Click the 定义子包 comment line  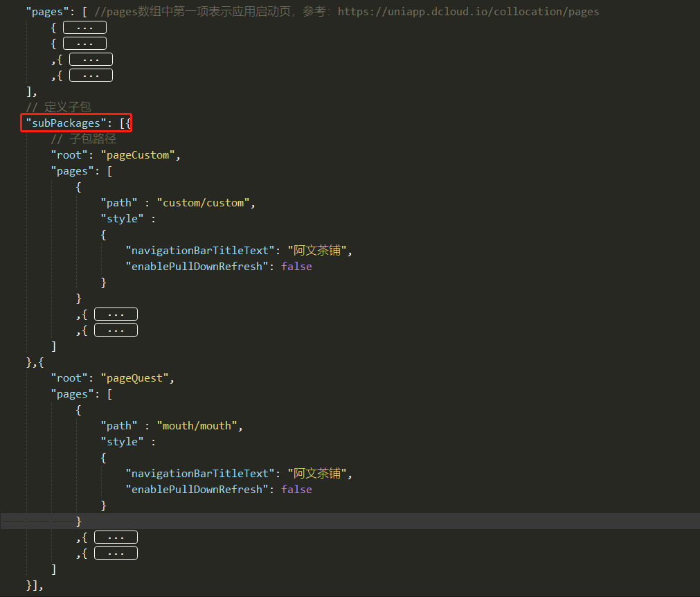pos(58,107)
